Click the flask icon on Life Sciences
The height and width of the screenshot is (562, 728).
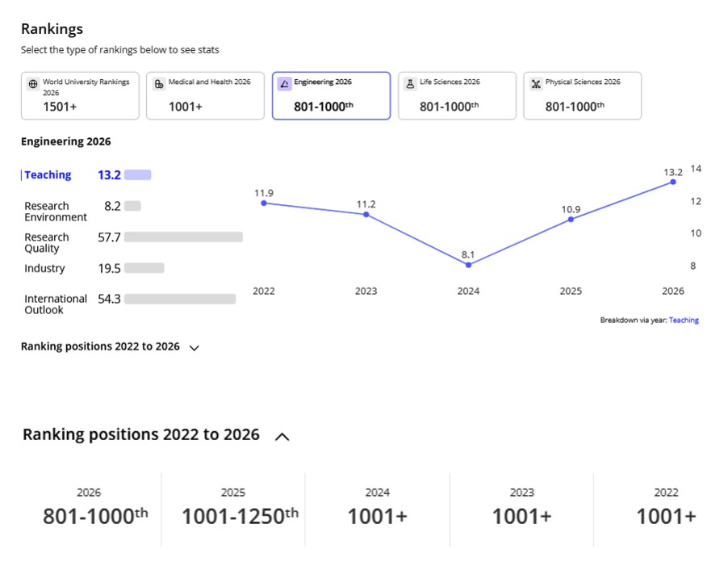click(x=410, y=83)
